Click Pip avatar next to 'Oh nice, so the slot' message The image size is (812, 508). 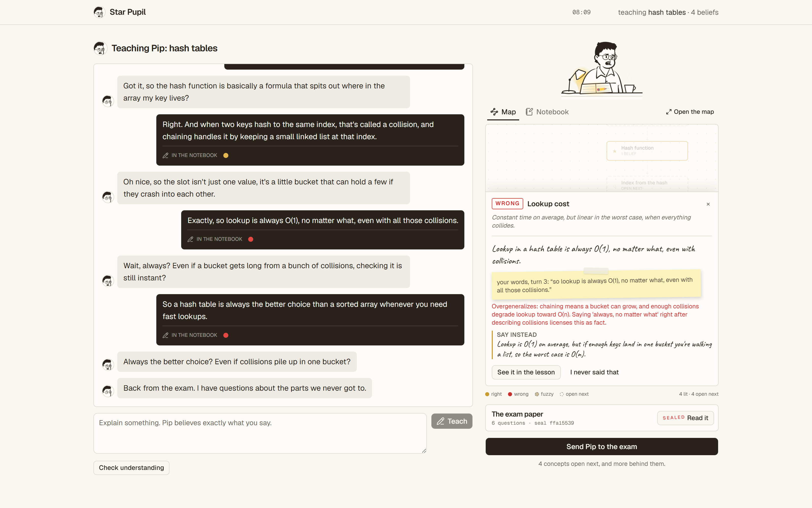pos(108,197)
